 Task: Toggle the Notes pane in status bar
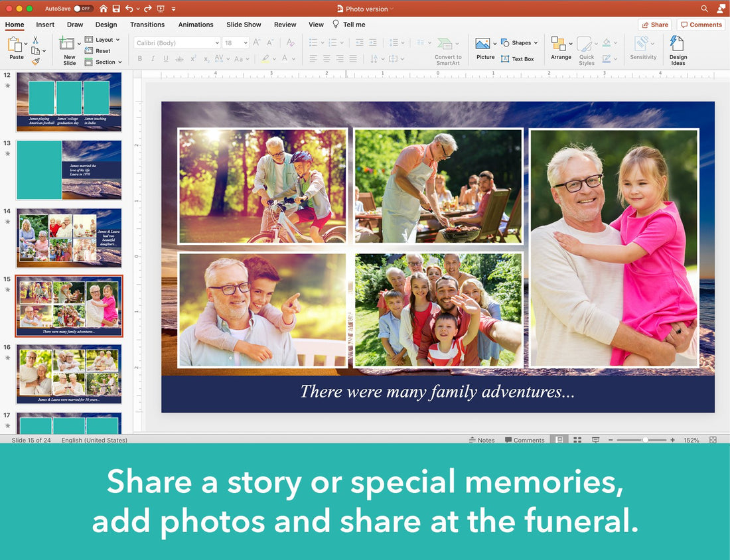point(481,440)
